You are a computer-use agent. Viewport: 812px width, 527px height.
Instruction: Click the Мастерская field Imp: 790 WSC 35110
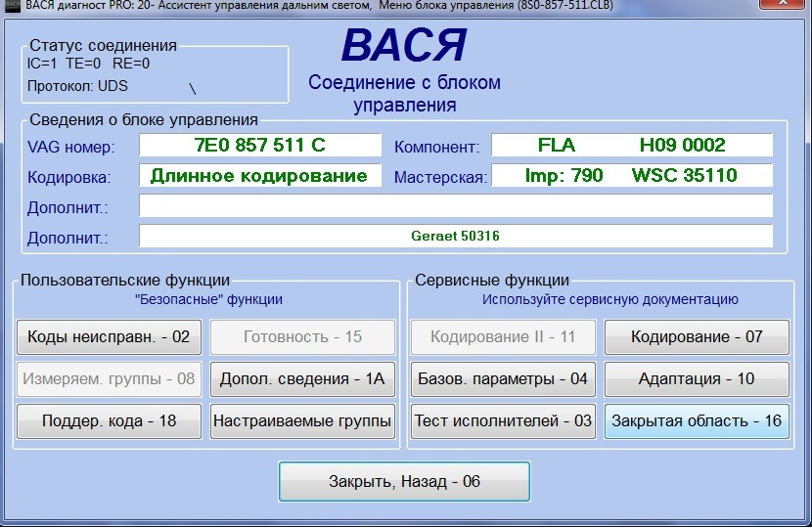pyautogui.click(x=632, y=175)
